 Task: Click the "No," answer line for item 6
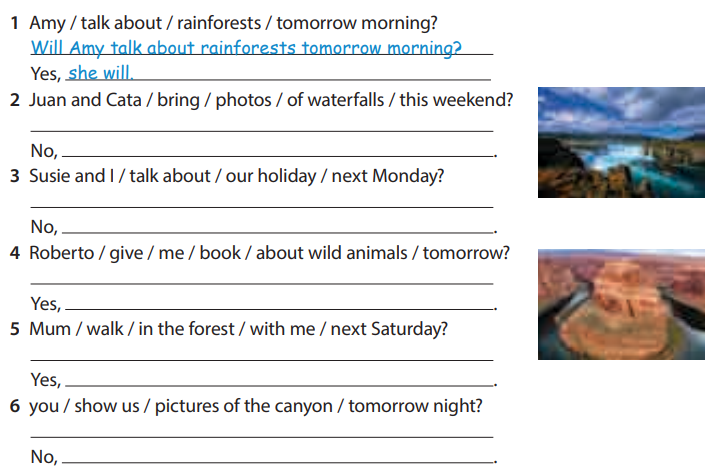click(278, 457)
